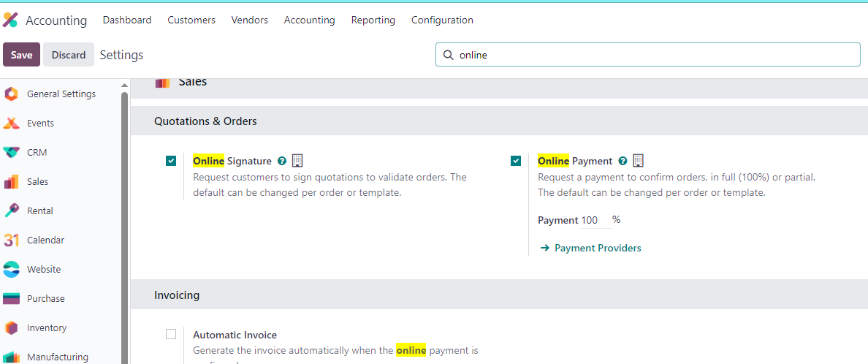The height and width of the screenshot is (364, 868).
Task: Click the Online Payment label
Action: [575, 162]
